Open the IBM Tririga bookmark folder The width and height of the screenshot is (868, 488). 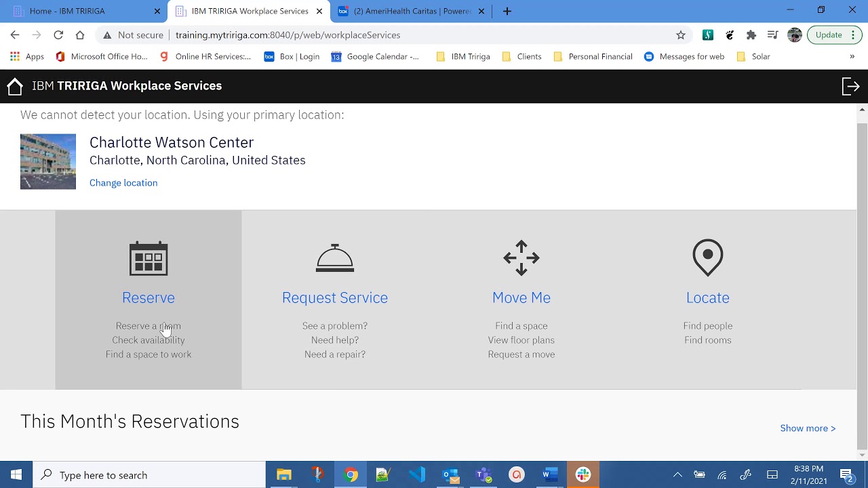pos(463,57)
